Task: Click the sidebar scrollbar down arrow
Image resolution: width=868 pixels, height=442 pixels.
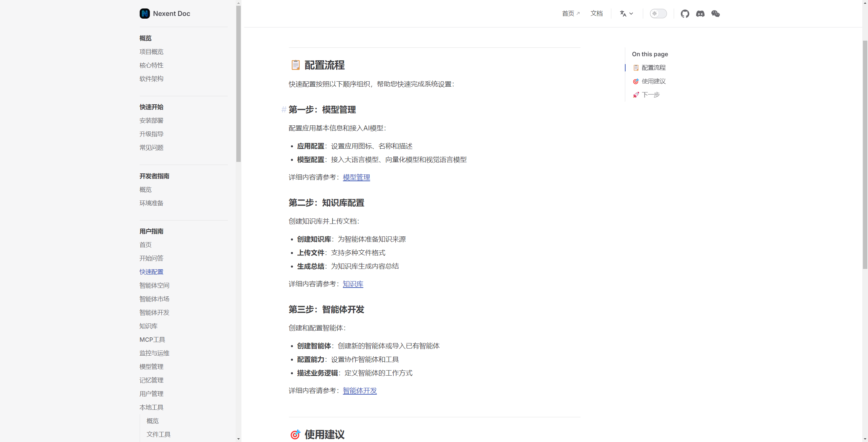Action: coord(239,439)
